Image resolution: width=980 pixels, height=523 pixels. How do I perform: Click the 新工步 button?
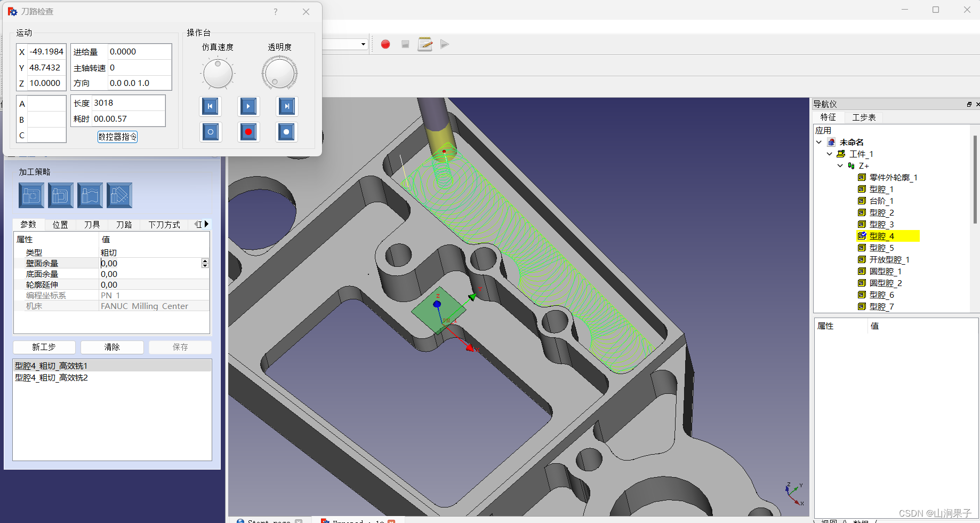click(44, 347)
